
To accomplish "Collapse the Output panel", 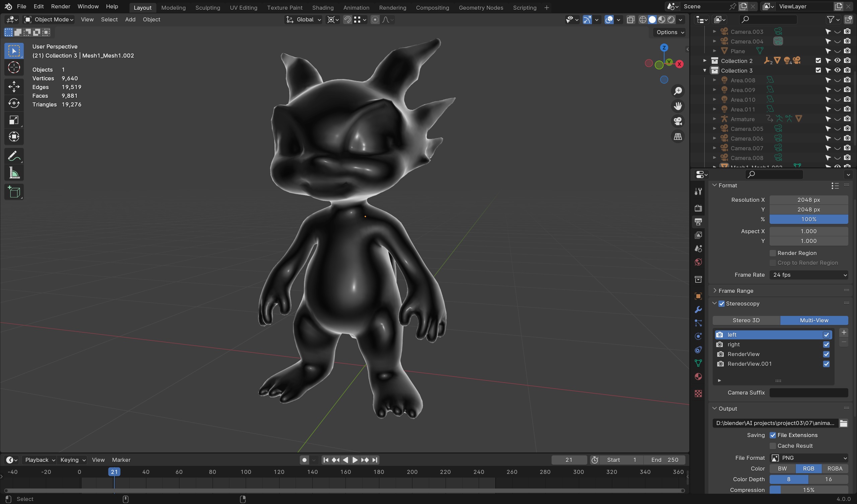I will [x=715, y=408].
